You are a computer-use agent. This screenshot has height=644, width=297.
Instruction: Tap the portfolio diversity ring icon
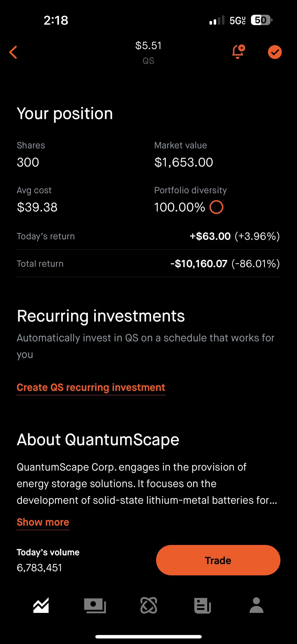(216, 207)
